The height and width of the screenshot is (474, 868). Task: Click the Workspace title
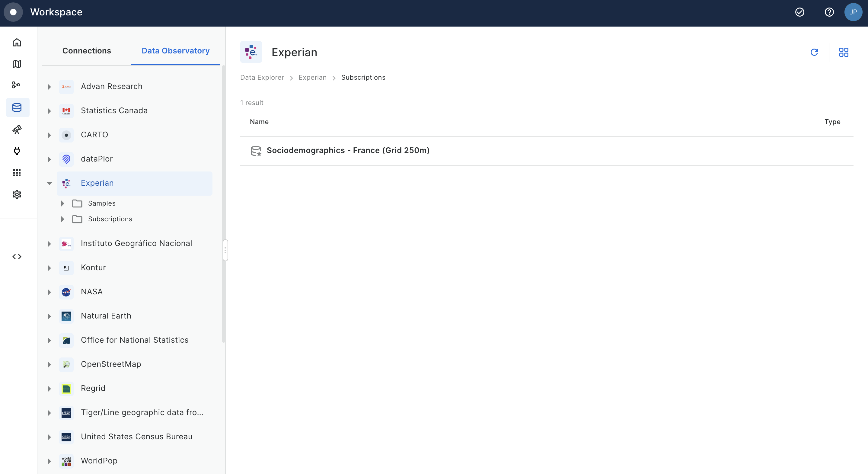coord(56,12)
